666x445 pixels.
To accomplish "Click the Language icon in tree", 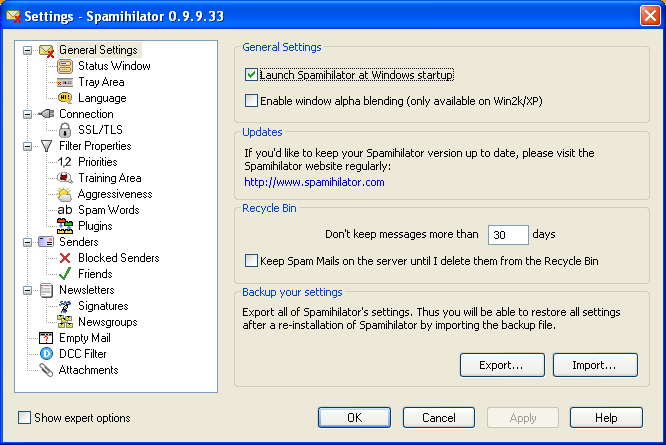I will tap(65, 98).
